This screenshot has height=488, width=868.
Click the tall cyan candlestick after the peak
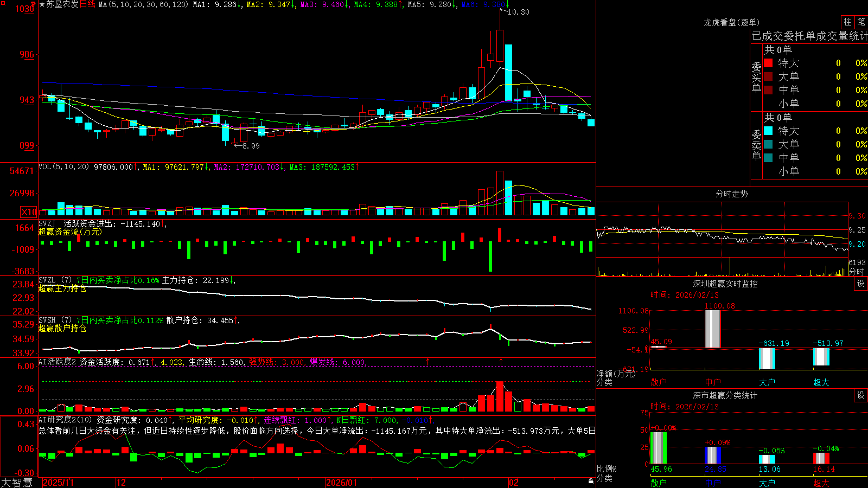[x=508, y=73]
